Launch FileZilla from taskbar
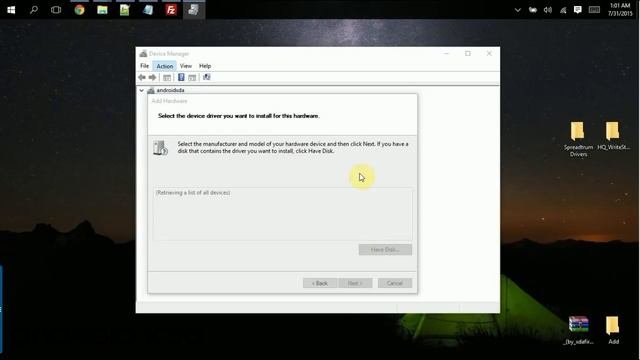 pyautogui.click(x=171, y=10)
